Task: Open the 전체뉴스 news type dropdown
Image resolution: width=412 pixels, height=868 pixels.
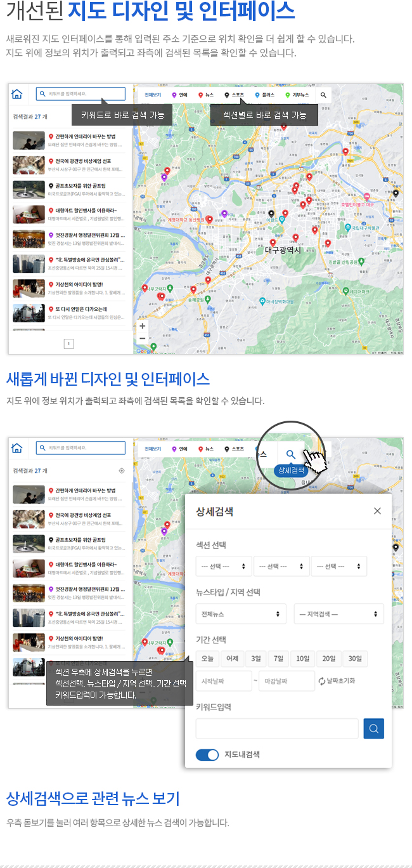Action: coord(241,614)
